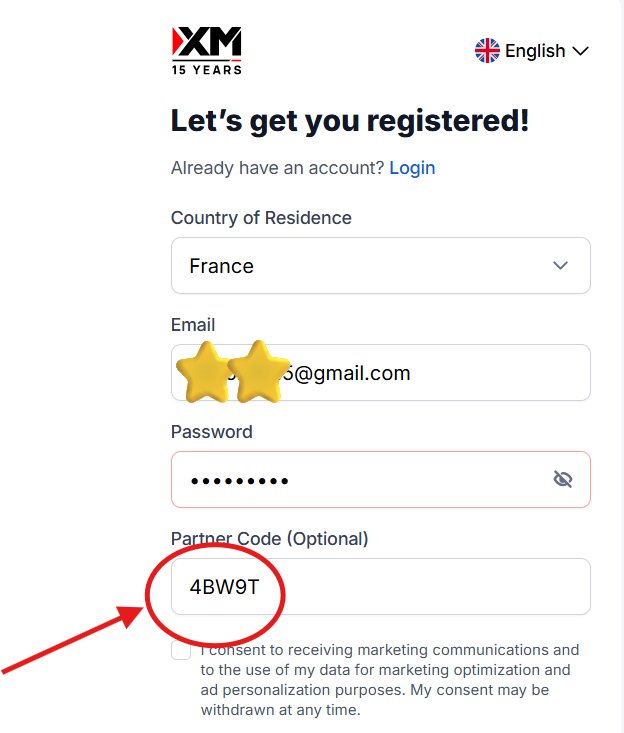
Task: Expand the language chevron arrow
Action: [580, 51]
